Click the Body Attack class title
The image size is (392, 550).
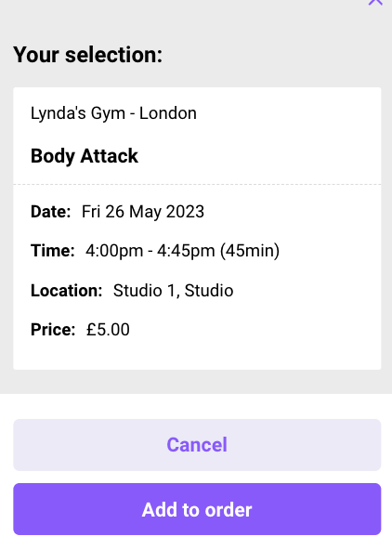tap(85, 156)
